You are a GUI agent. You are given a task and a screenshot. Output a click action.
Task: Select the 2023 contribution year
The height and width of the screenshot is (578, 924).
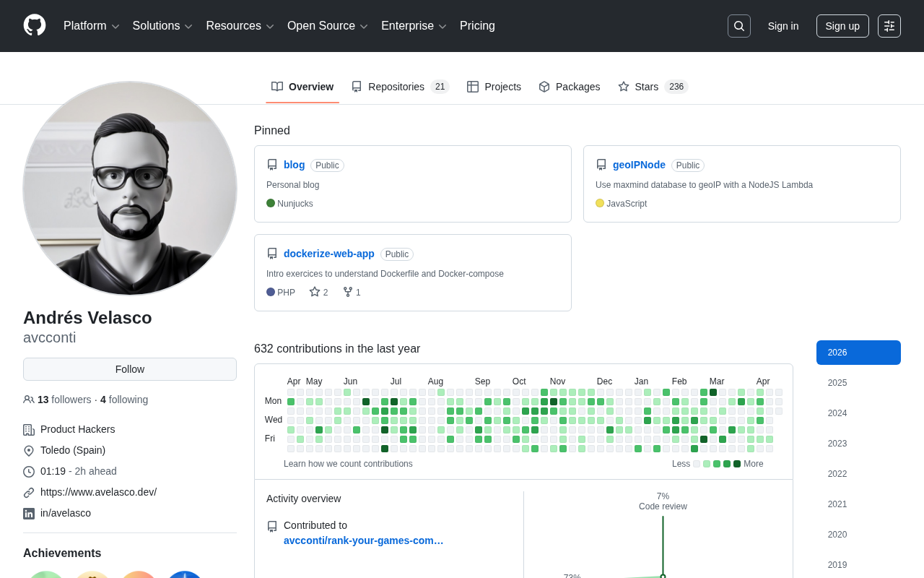[858, 444]
